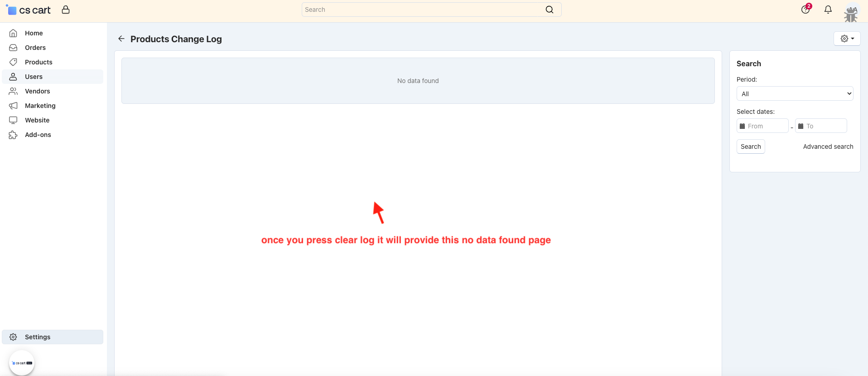Open the Advanced search link

[x=828, y=146]
